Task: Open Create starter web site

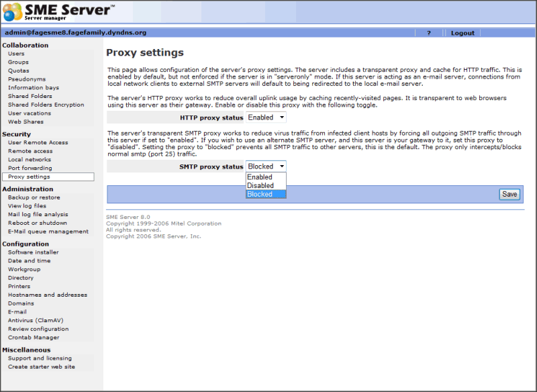Action: click(x=42, y=366)
